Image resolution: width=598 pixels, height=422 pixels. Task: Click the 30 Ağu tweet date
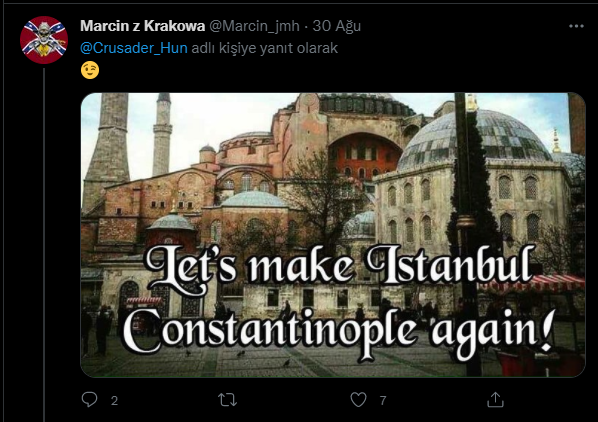pos(336,26)
